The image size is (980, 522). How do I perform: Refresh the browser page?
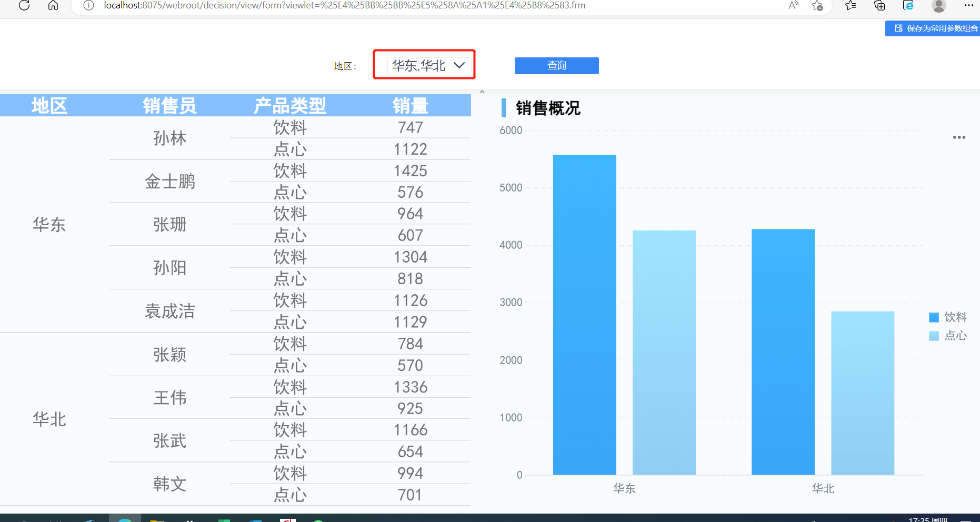tap(24, 6)
